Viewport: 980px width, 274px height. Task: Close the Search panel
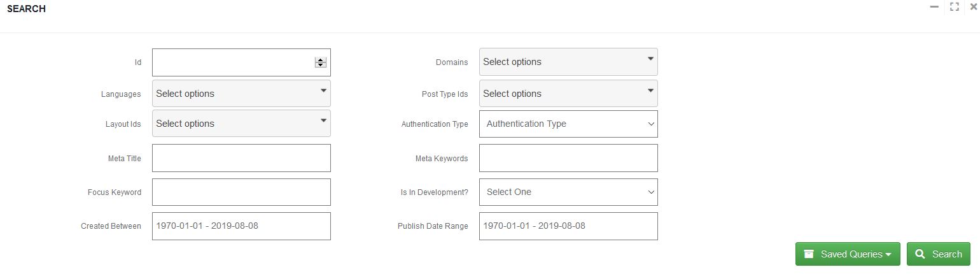(973, 7)
